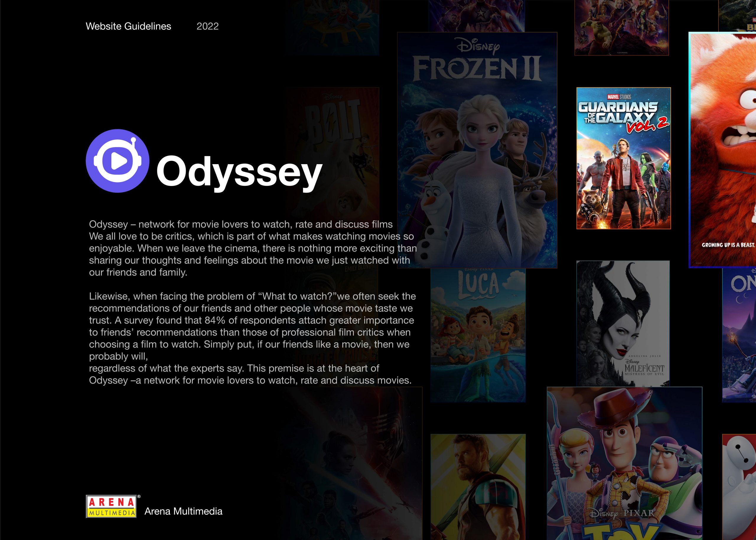Viewport: 756px width, 540px height.
Task: Open the Onward poster at right edge
Action: [x=739, y=335]
